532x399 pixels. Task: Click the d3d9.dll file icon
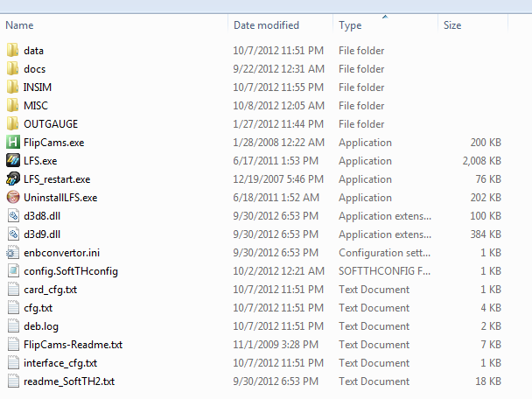pyautogui.click(x=13, y=234)
